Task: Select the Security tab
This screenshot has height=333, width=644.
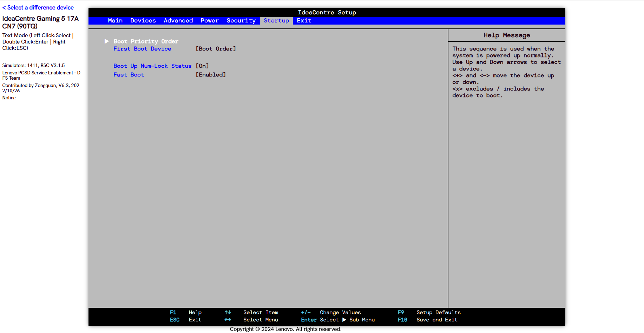Action: (241, 21)
